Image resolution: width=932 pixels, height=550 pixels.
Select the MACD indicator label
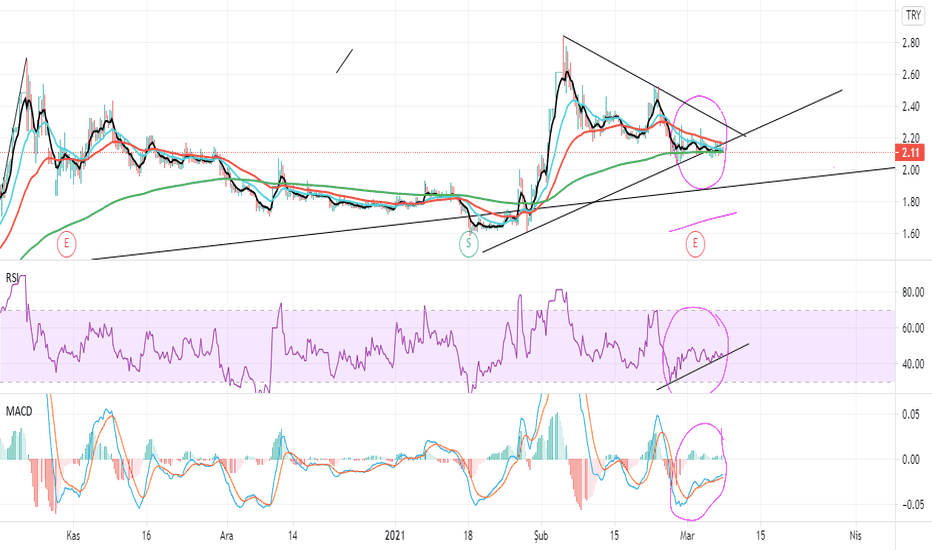[x=19, y=411]
